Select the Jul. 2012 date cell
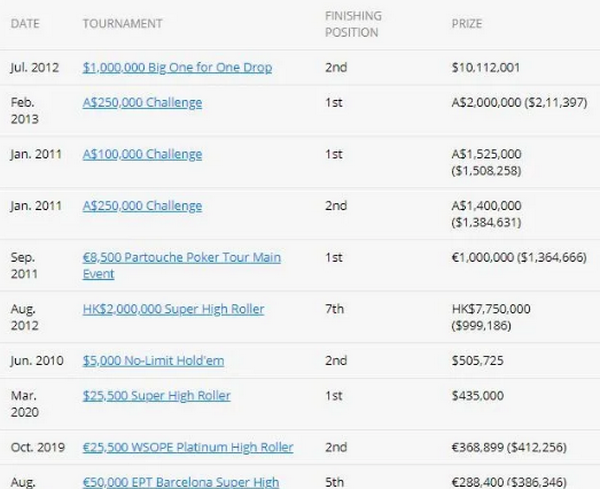This screenshot has height=489, width=600. (35, 68)
